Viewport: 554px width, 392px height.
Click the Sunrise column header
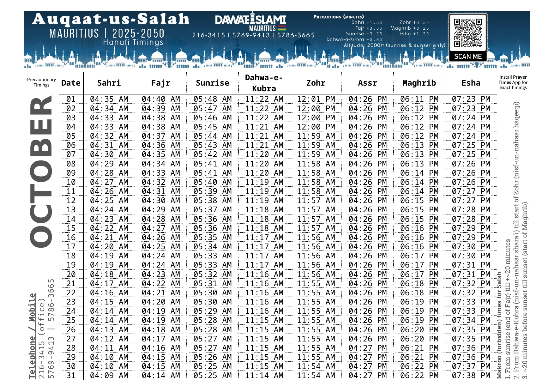(x=212, y=83)
